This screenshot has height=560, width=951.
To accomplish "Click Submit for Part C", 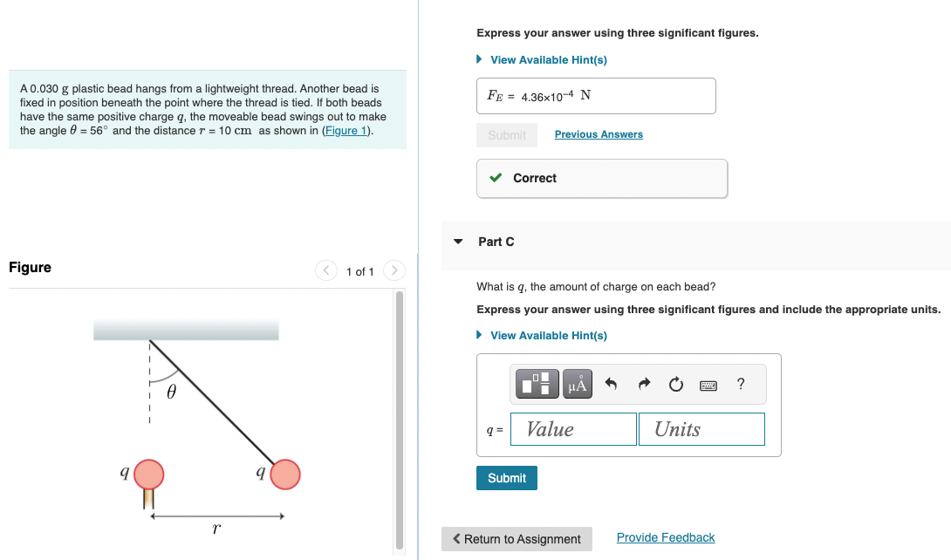I will [x=506, y=477].
